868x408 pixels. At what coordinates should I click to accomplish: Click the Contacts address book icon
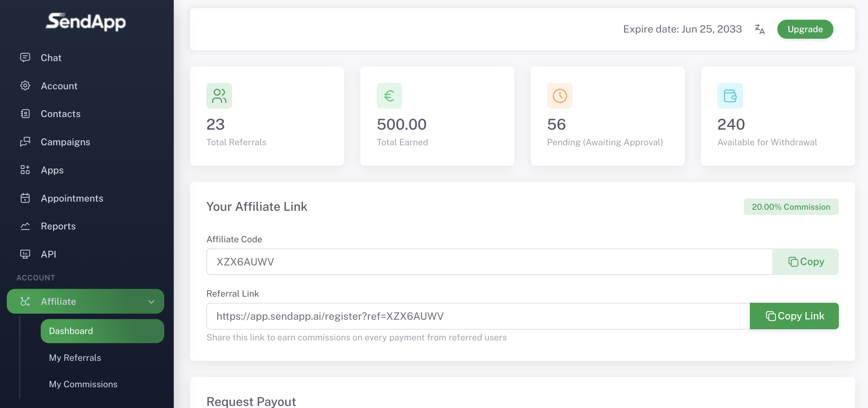coord(25,114)
